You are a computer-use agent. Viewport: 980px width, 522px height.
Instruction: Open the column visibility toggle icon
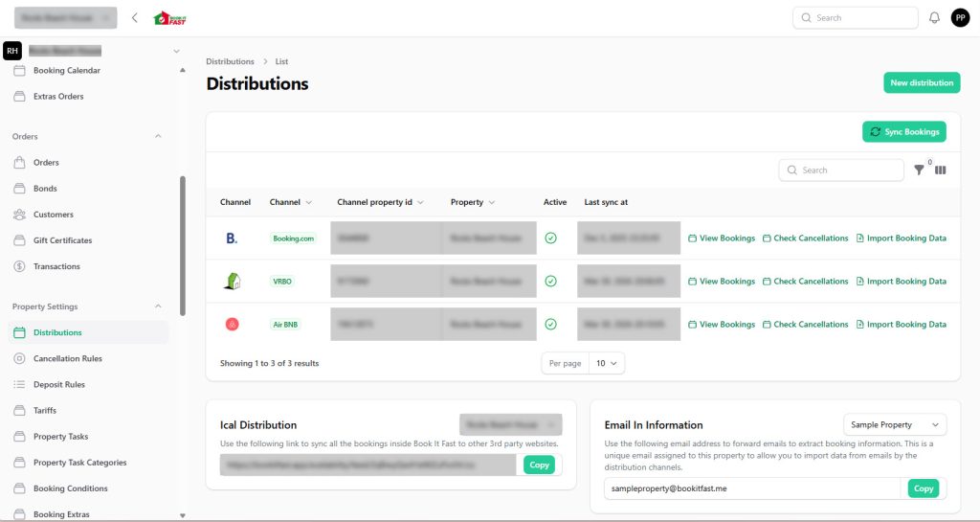(941, 170)
